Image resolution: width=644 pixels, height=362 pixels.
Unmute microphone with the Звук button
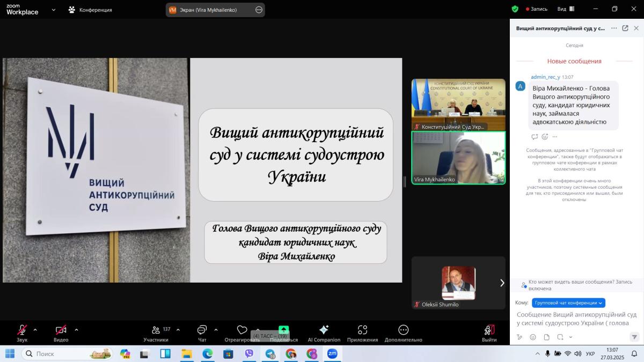tap(22, 333)
